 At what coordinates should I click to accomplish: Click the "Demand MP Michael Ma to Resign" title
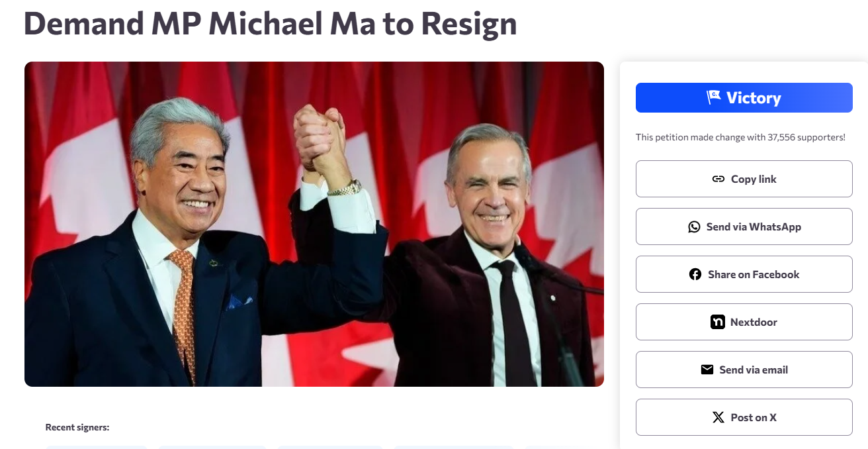pyautogui.click(x=270, y=24)
